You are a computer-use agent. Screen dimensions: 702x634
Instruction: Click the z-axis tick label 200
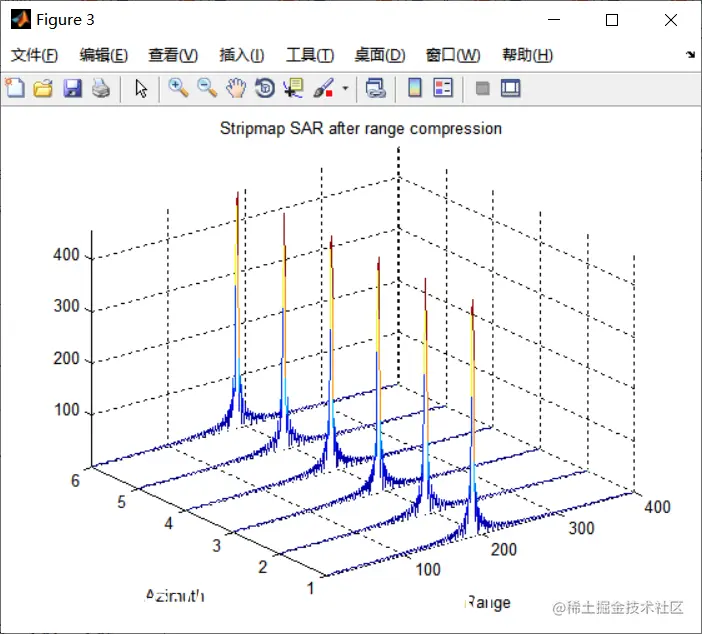(66, 359)
